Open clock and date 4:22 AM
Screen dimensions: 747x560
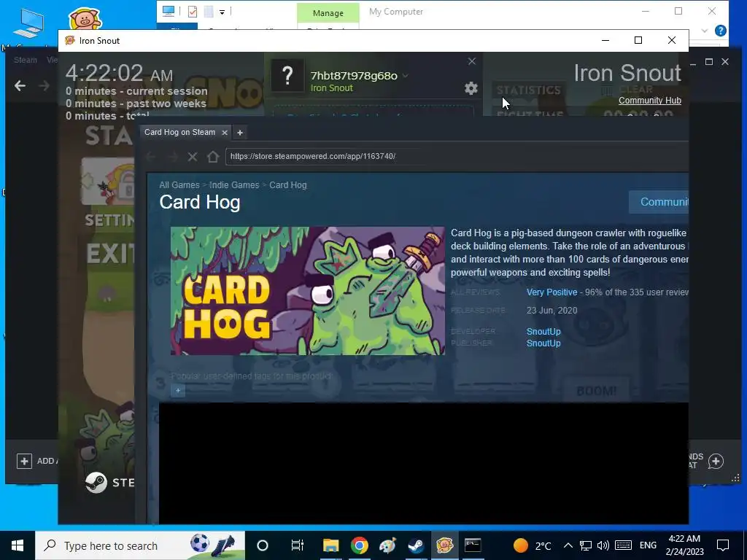click(684, 545)
